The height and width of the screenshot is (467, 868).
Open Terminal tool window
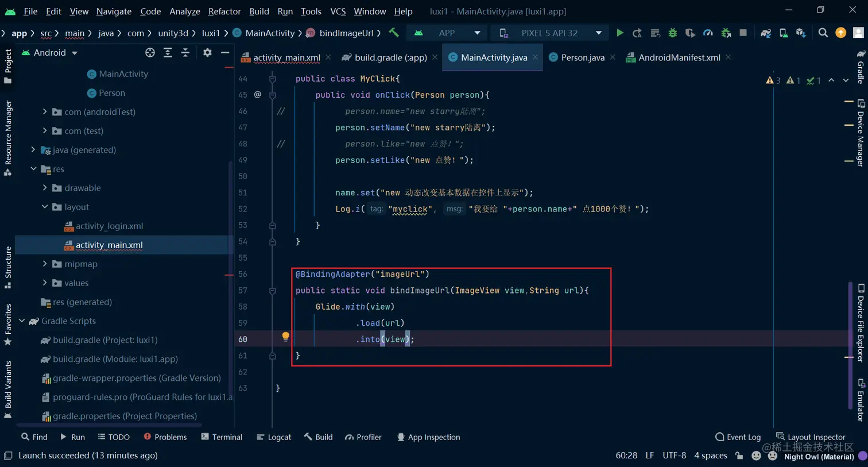pos(222,437)
